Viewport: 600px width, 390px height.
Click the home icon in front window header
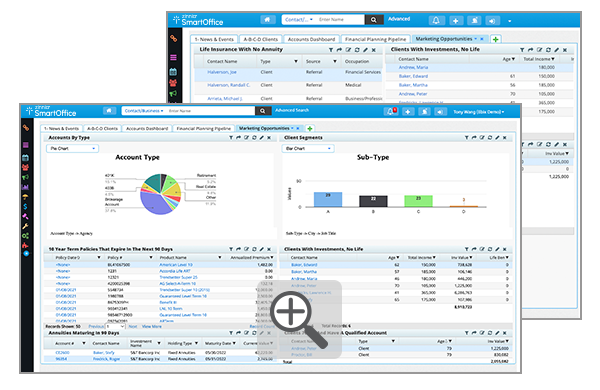click(109, 111)
